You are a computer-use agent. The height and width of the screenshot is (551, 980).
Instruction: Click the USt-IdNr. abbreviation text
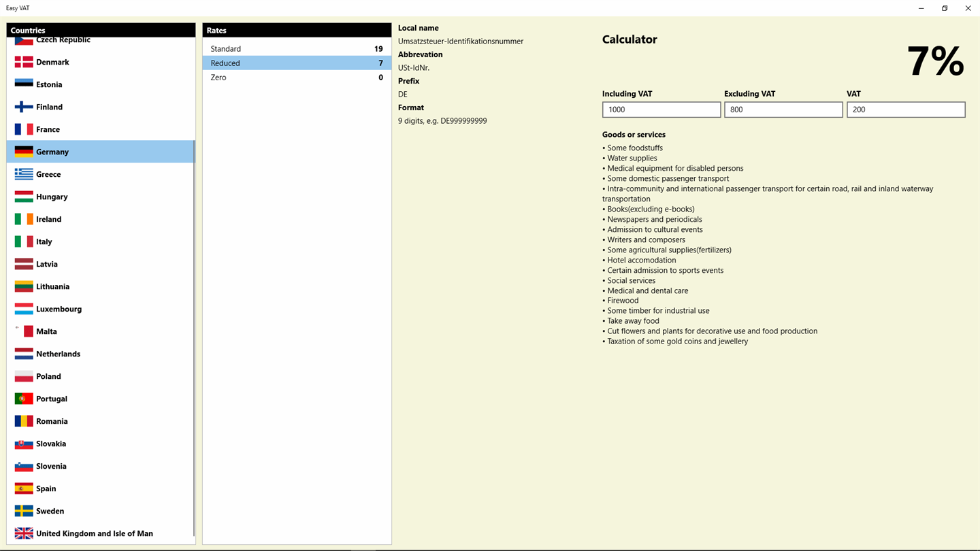pyautogui.click(x=414, y=68)
